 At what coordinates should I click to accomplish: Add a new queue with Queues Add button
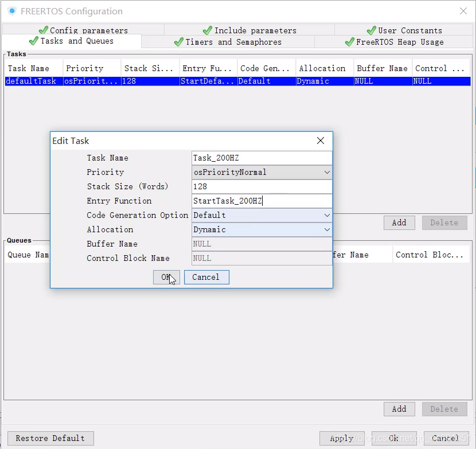point(399,409)
